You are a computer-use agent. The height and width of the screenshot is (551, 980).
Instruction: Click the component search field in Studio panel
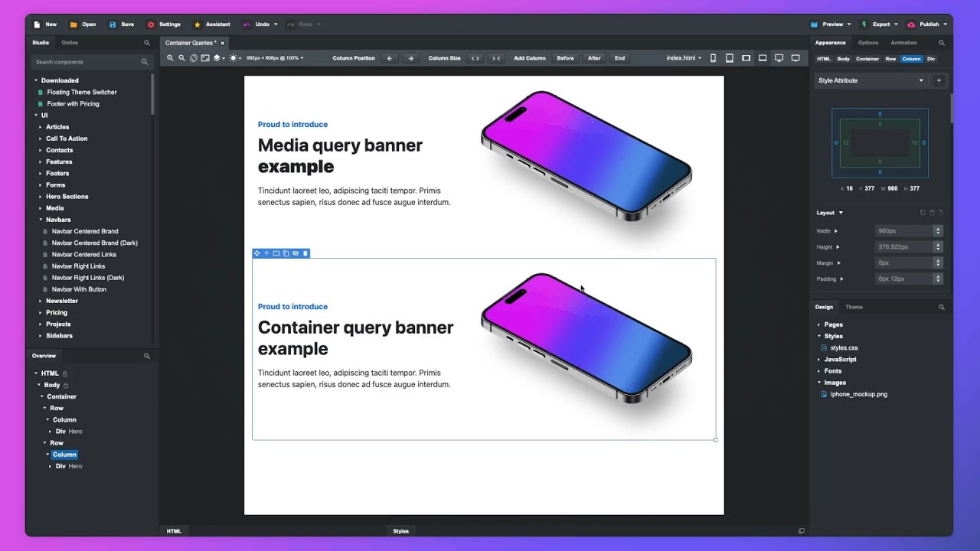tap(87, 62)
